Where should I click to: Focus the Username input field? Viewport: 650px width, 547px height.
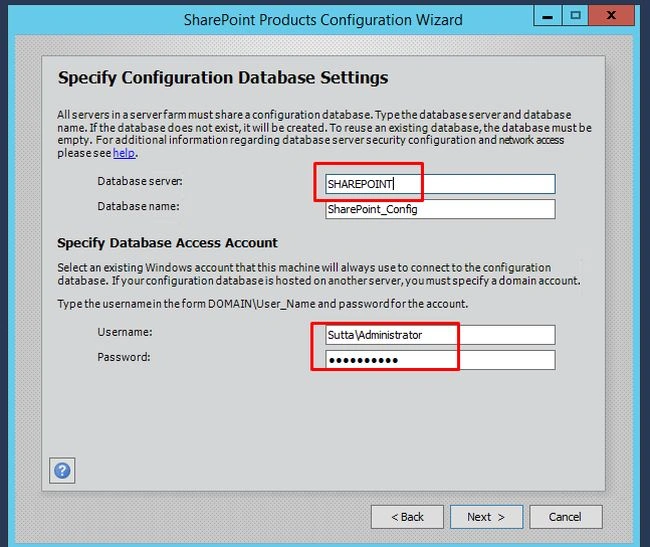(440, 335)
